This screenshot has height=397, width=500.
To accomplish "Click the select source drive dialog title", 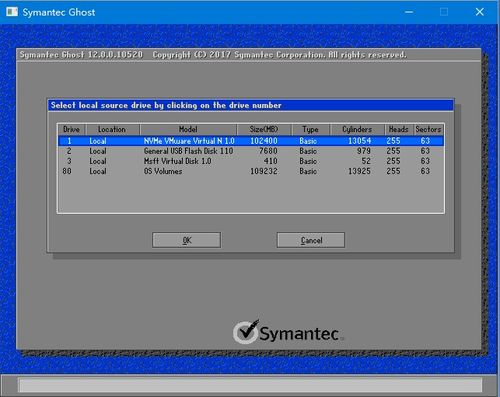I will click(x=166, y=105).
